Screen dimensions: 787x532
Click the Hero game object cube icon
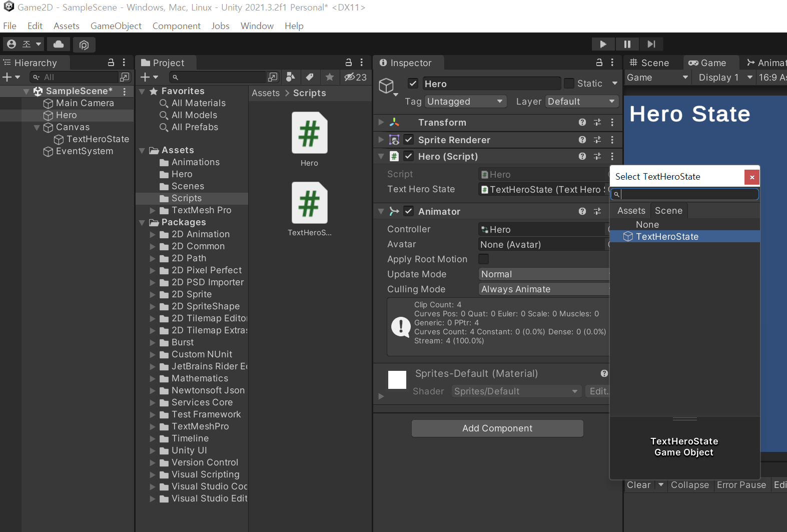(x=386, y=86)
